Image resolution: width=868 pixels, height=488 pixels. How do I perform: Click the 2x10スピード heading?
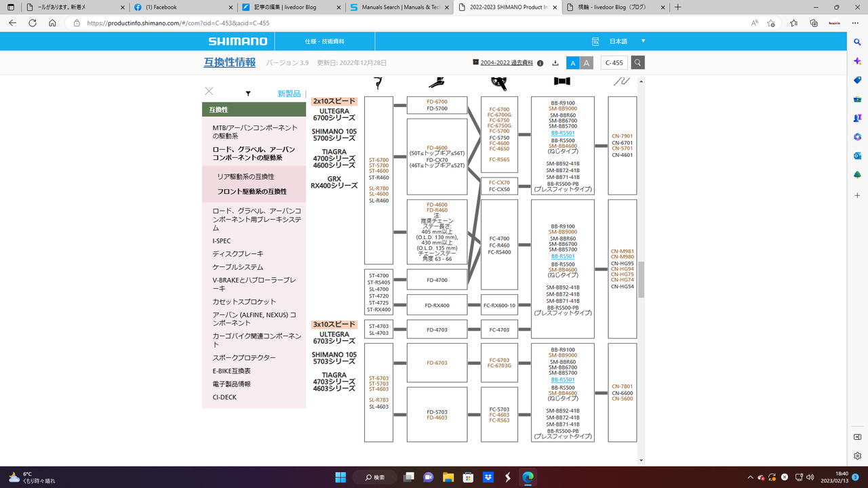[334, 101]
